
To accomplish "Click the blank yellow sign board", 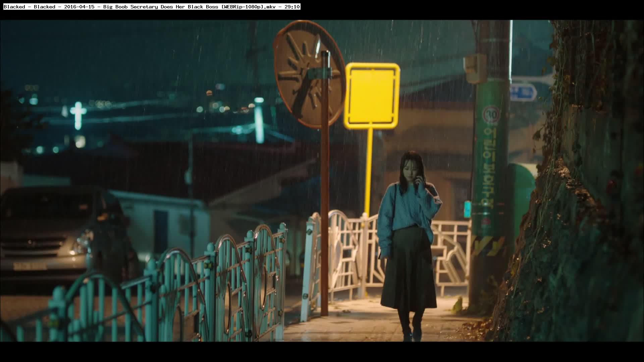I will click(x=372, y=95).
